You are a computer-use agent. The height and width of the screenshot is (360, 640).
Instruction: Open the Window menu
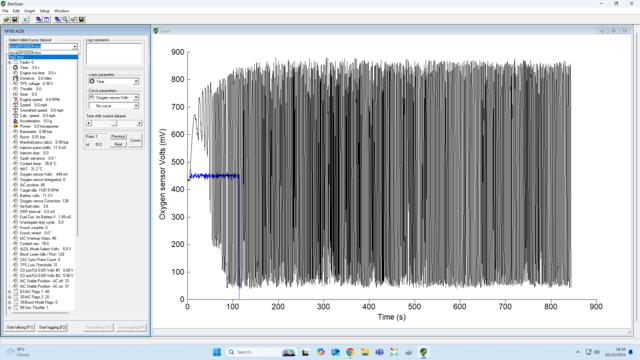coord(62,11)
